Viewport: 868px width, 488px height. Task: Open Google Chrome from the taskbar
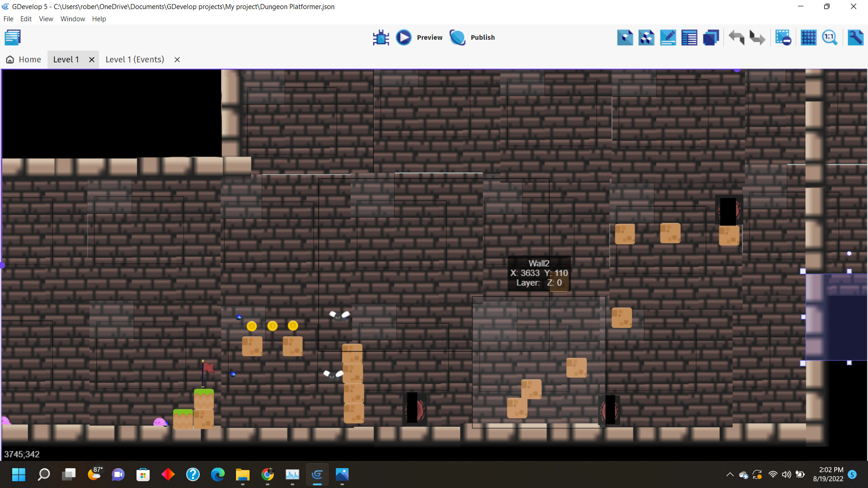pos(267,475)
